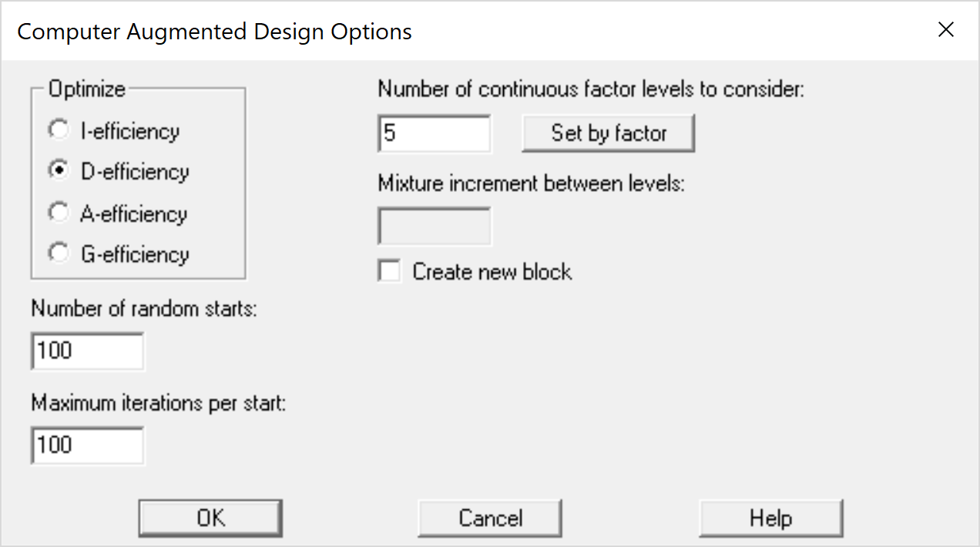This screenshot has height=547, width=980.
Task: Click the continuous factor levels label text
Action: point(591,89)
